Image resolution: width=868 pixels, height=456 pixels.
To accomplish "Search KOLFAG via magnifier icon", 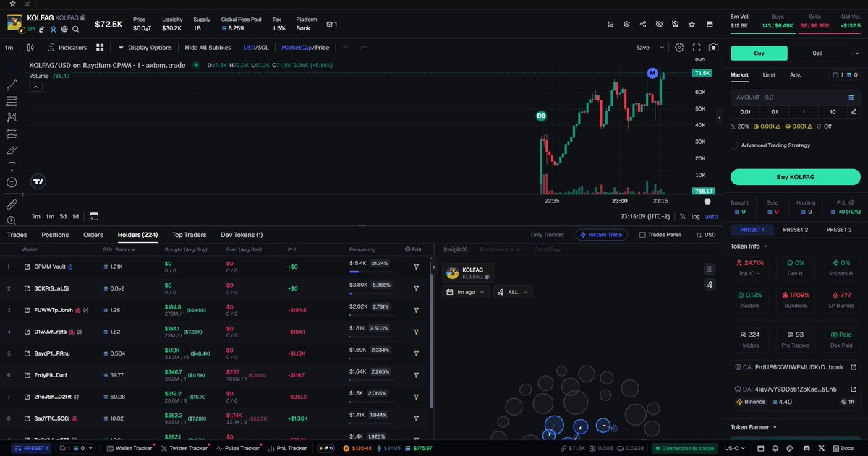I will pyautogui.click(x=76, y=29).
